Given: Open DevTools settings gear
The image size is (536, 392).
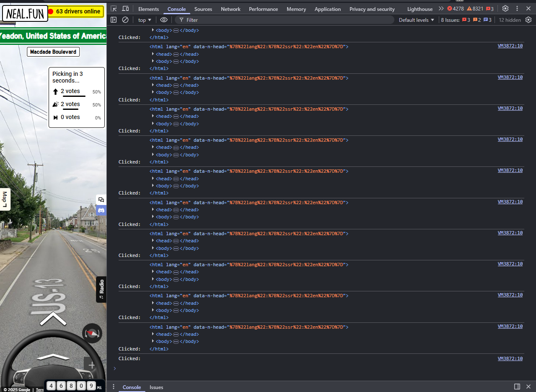Looking at the screenshot, I should coord(505,9).
